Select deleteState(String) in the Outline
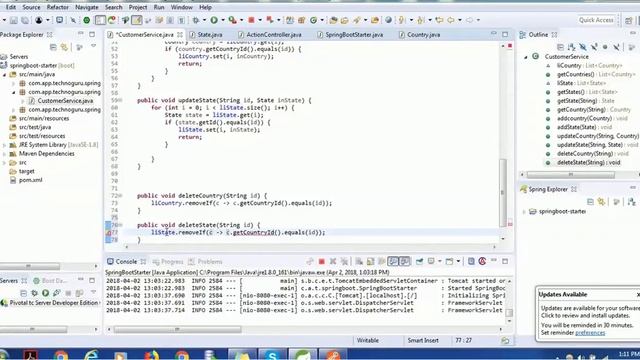 click(x=589, y=162)
